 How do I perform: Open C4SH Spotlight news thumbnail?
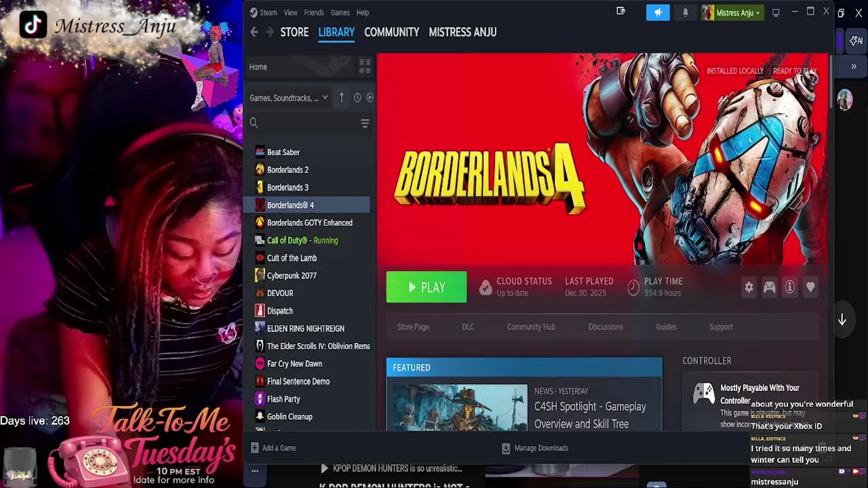tap(460, 407)
